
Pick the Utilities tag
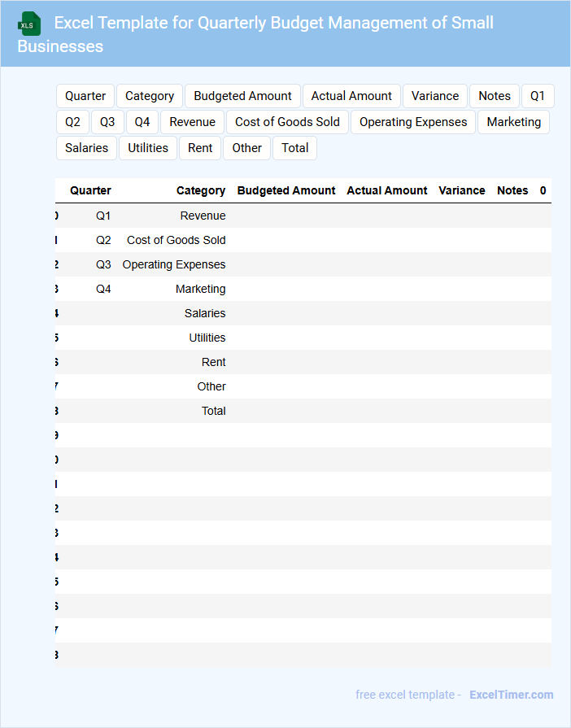point(147,148)
